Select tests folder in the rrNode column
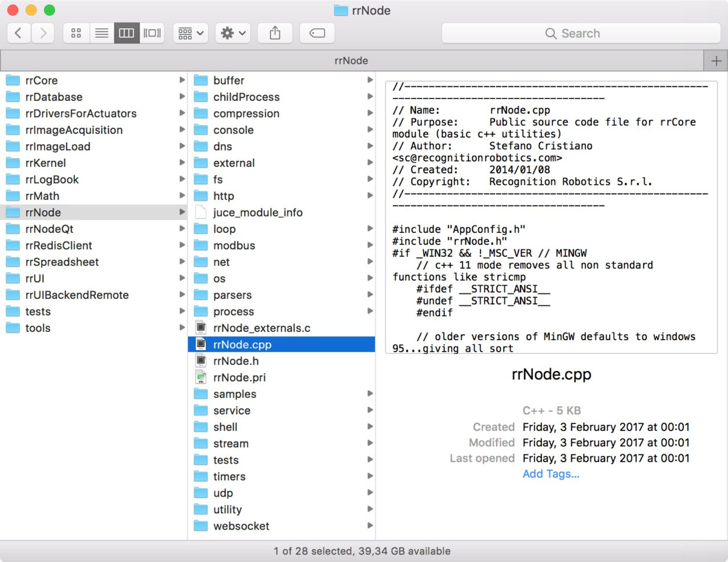The width and height of the screenshot is (728, 562). point(282,460)
